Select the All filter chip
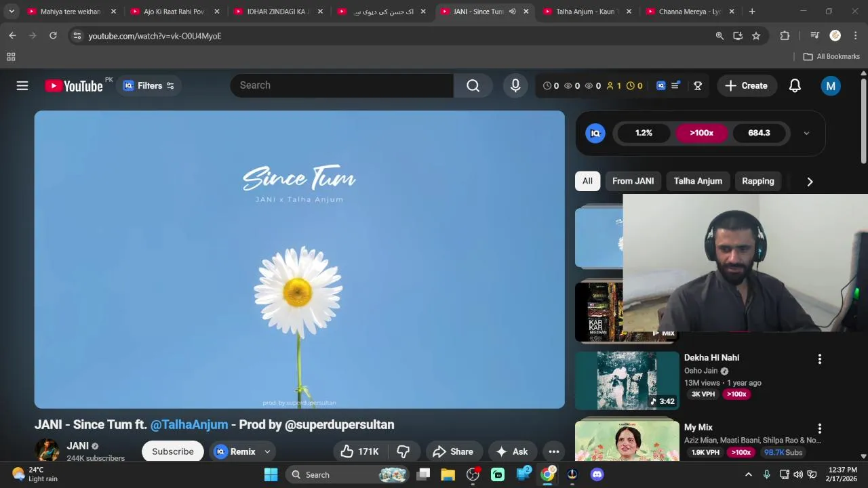This screenshot has height=488, width=868. coord(587,181)
